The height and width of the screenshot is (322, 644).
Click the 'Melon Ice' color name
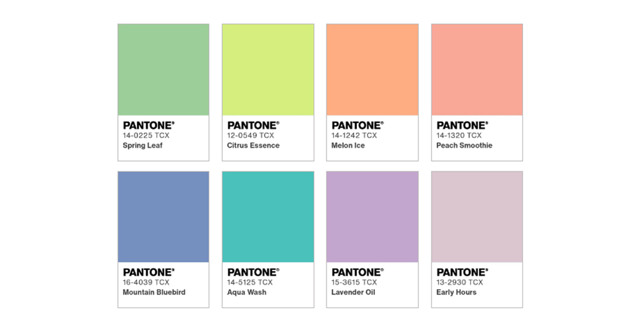tap(348, 146)
